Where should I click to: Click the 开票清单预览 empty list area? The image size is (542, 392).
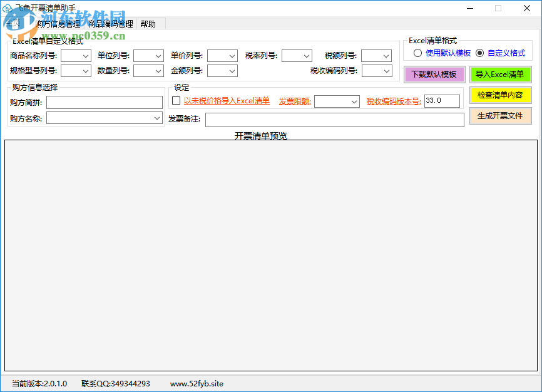(x=271, y=255)
